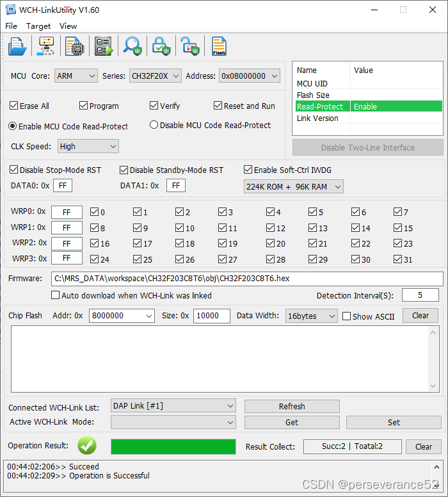448x497 pixels.
Task: Select the Flash Size row
Action: tap(369, 95)
